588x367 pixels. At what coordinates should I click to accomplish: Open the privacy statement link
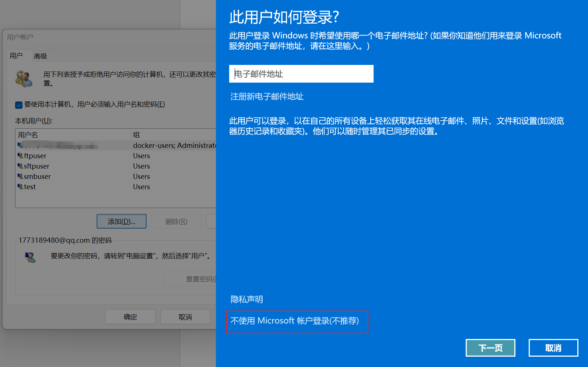[x=246, y=300]
